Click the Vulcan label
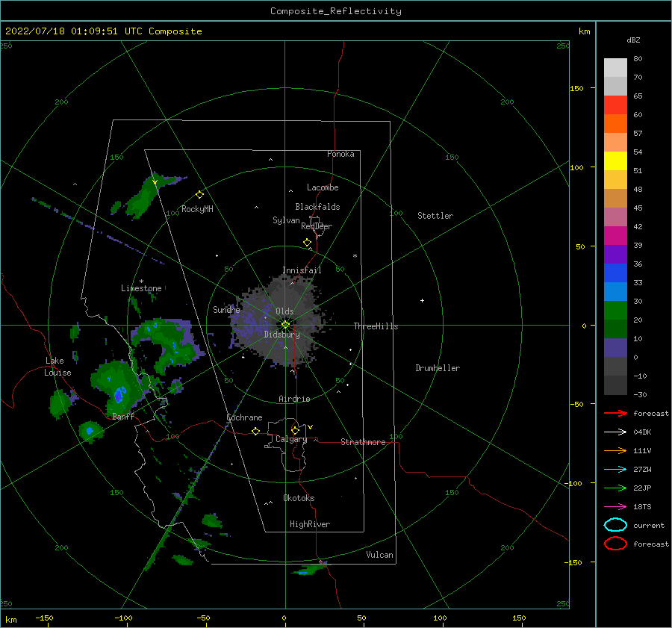The image size is (672, 628). (380, 555)
